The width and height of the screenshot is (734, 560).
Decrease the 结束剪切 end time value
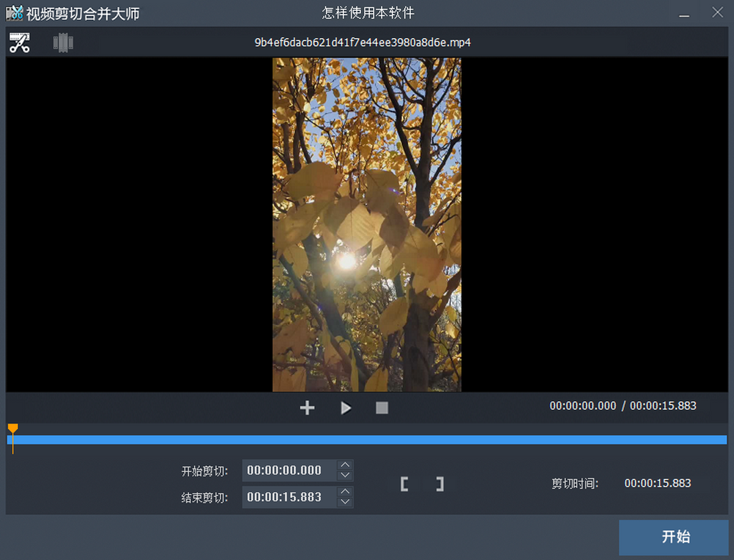(345, 502)
